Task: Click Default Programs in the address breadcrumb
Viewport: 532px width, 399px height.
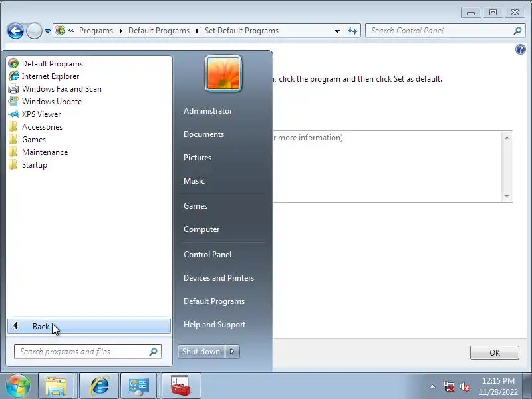Action: coord(159,31)
